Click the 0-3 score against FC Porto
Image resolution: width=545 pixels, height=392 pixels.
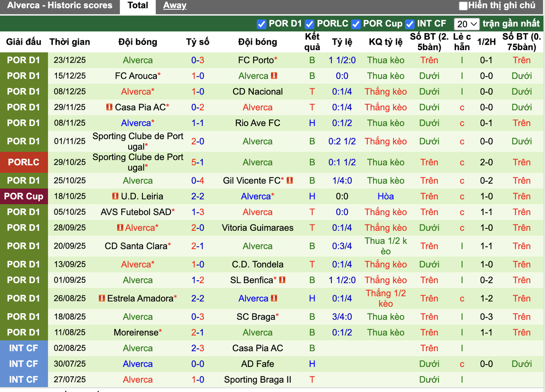tap(198, 60)
